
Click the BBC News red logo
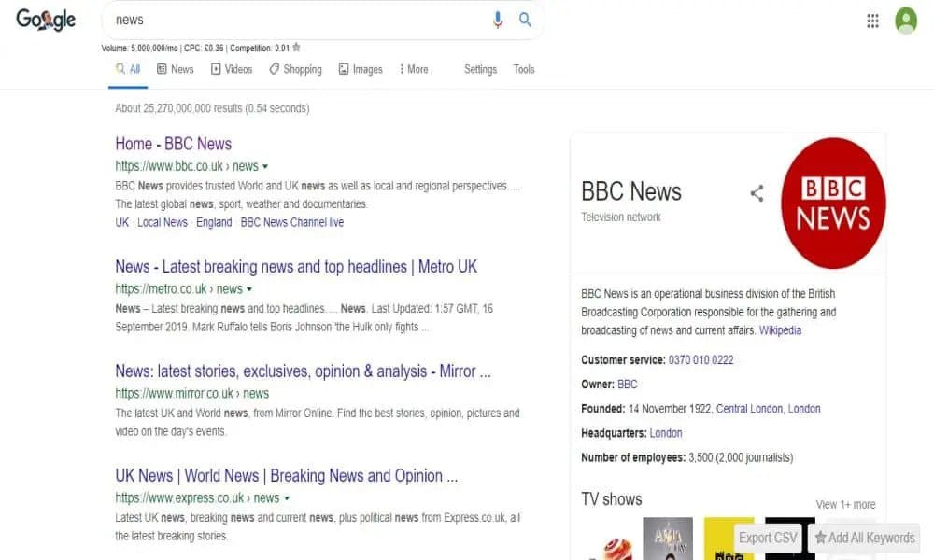(833, 203)
